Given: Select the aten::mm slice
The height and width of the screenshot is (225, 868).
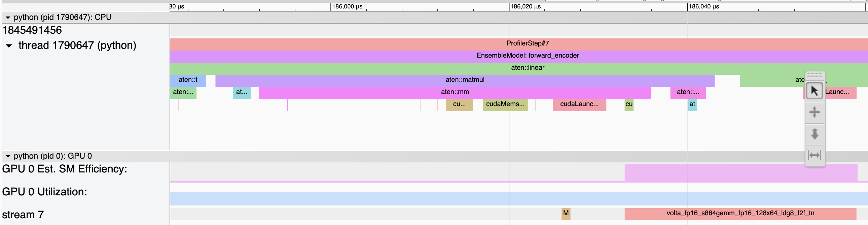Looking at the screenshot, I should pyautogui.click(x=455, y=92).
